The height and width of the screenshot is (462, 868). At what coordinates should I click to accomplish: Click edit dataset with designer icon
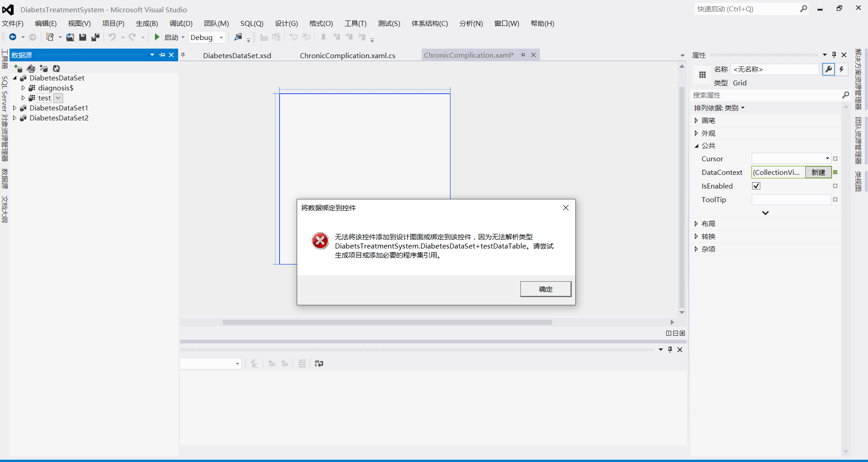[x=31, y=68]
